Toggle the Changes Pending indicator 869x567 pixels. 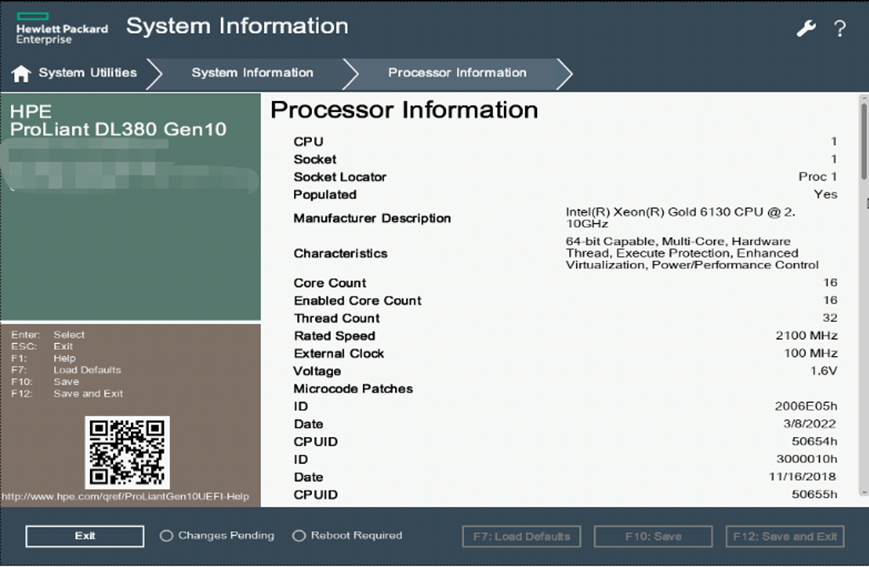166,536
